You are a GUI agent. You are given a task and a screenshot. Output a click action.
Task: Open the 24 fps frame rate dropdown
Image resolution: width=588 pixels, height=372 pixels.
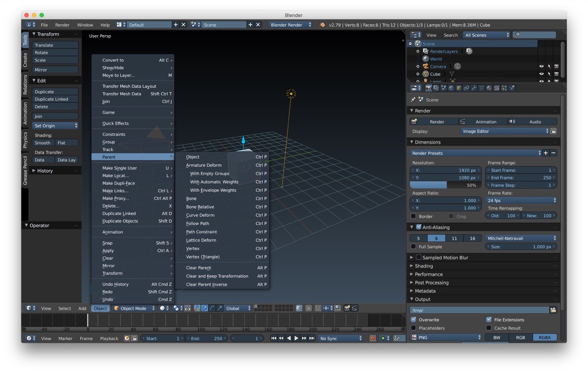(521, 200)
